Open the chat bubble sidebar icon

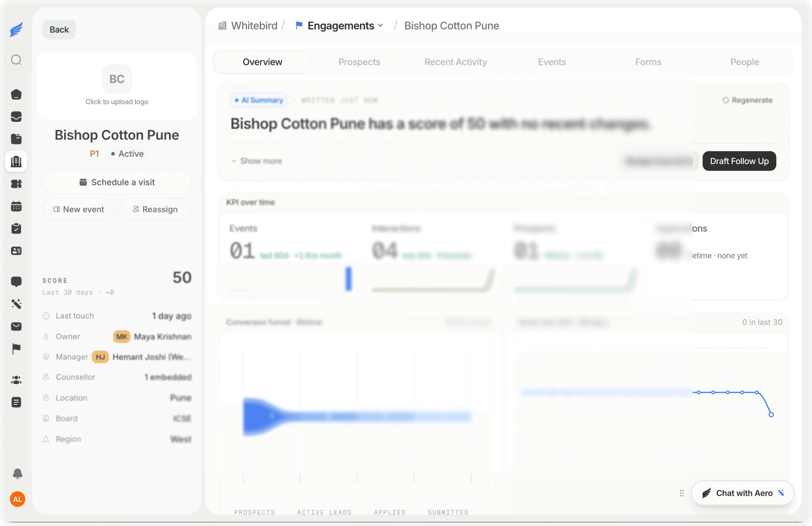[x=16, y=282]
